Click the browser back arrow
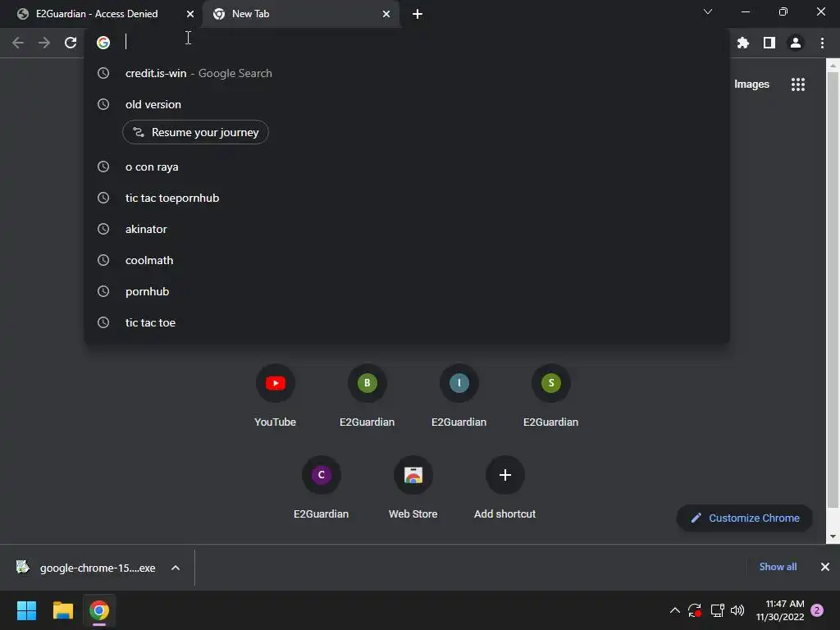This screenshot has width=840, height=630. pyautogui.click(x=18, y=43)
